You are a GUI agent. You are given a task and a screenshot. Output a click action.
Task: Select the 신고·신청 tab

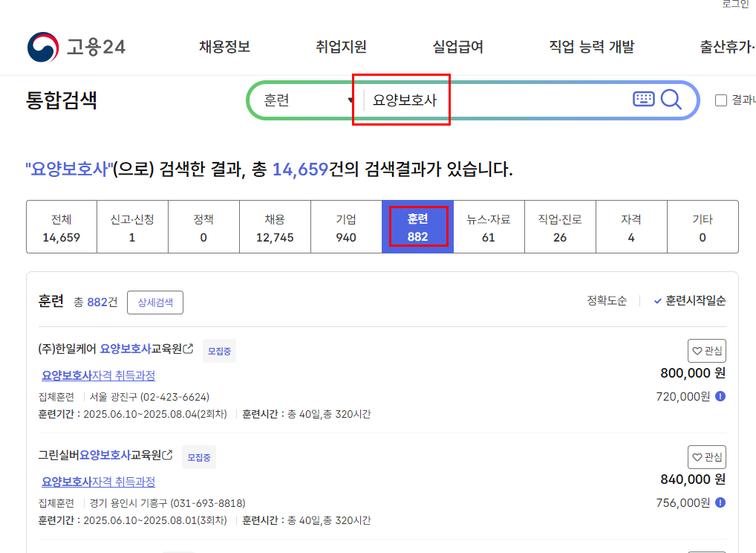132,227
